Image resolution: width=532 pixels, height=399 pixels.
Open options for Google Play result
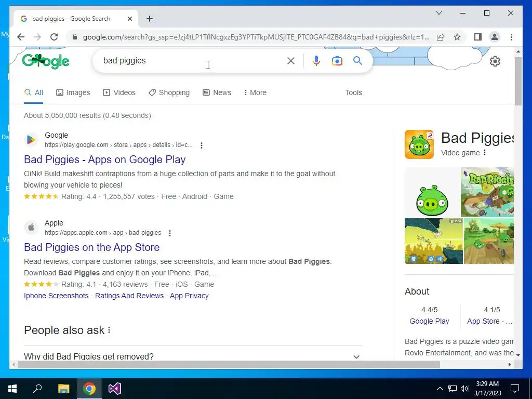[x=202, y=145]
